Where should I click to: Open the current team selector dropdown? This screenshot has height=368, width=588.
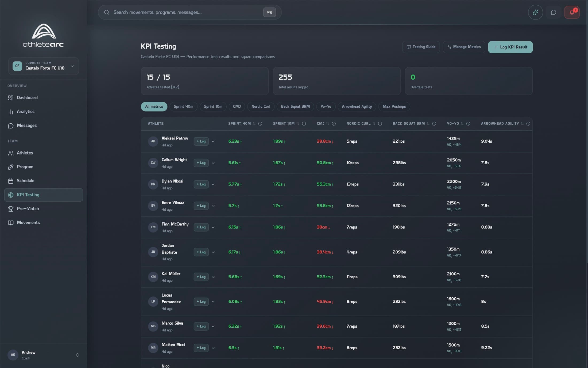tap(44, 66)
